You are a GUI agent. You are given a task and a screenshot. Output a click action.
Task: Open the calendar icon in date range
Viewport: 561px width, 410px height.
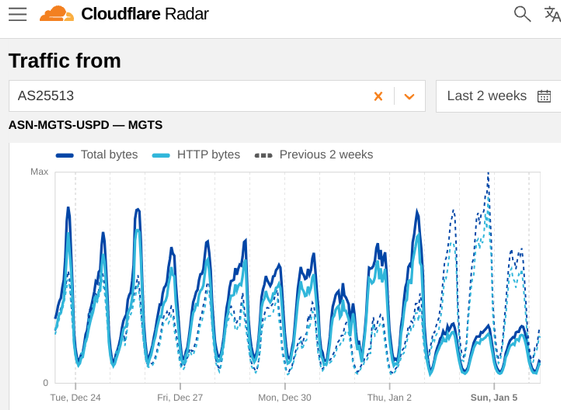pyautogui.click(x=544, y=96)
